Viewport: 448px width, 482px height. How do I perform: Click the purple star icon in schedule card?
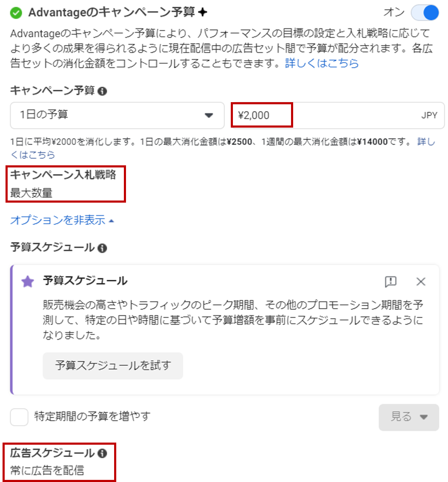click(x=28, y=281)
